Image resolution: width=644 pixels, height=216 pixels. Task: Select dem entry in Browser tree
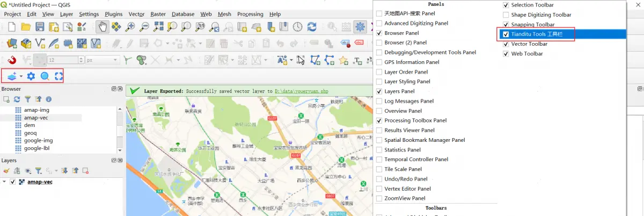point(30,125)
